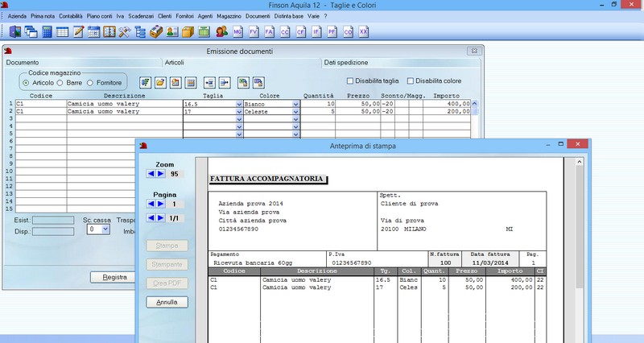Click the remove row right-arrow icon
The image size is (644, 343).
[x=225, y=83]
